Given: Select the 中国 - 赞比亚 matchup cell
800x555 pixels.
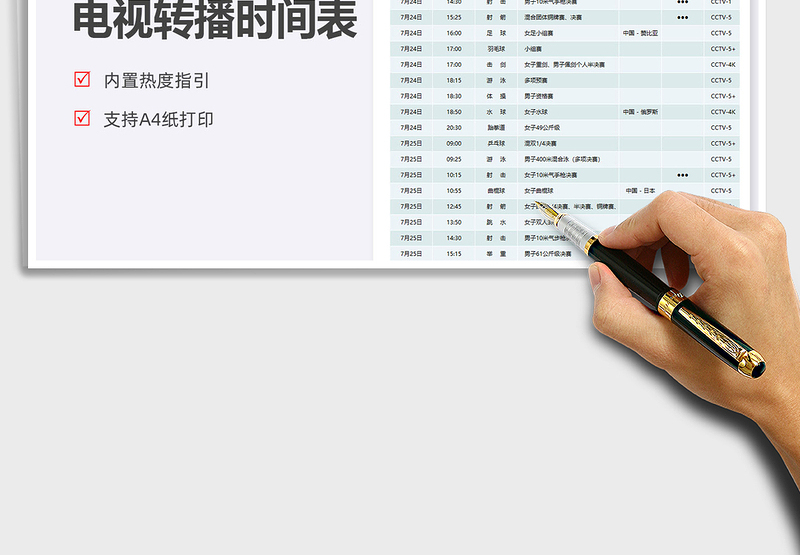Looking at the screenshot, I should point(640,33).
